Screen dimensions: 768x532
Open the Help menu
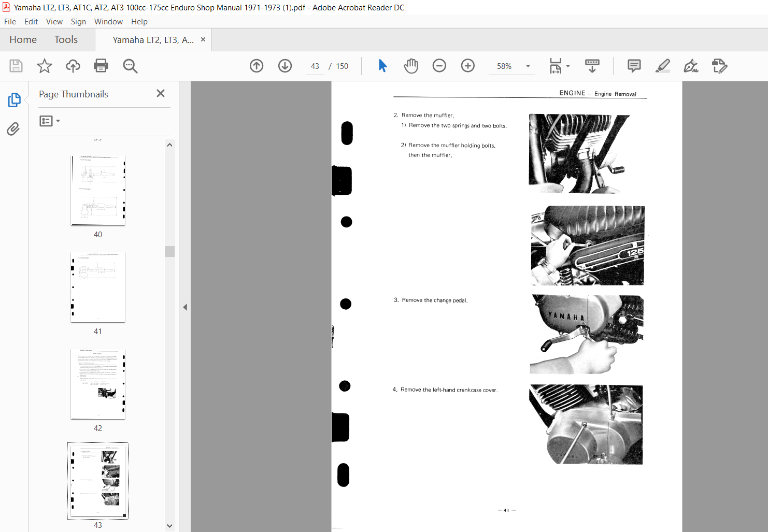[139, 22]
